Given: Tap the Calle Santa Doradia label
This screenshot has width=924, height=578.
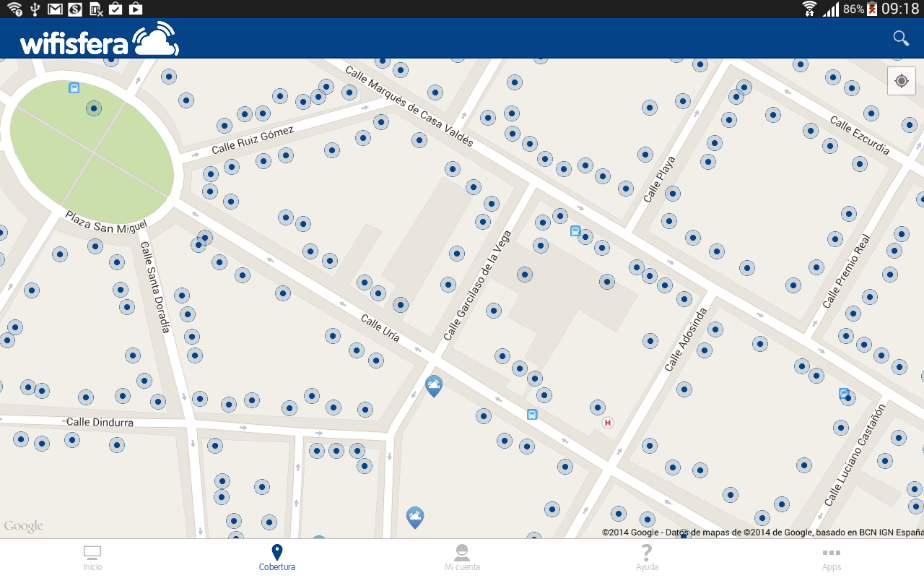Looking at the screenshot, I should (x=155, y=287).
